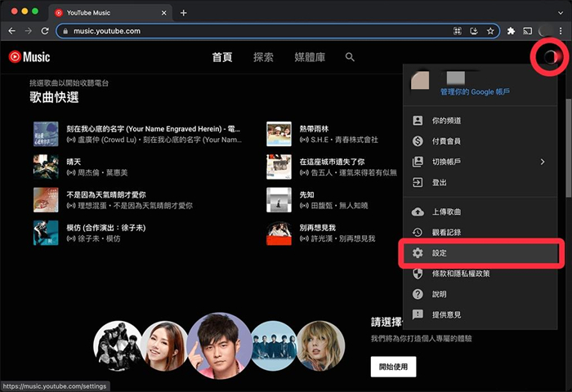Choose 登出 from the account menu
Viewport: 572px width, 392px height.
tap(439, 182)
